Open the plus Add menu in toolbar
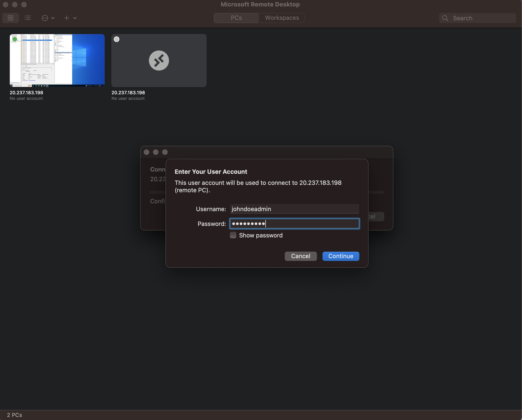This screenshot has height=420, width=522. pos(70,18)
